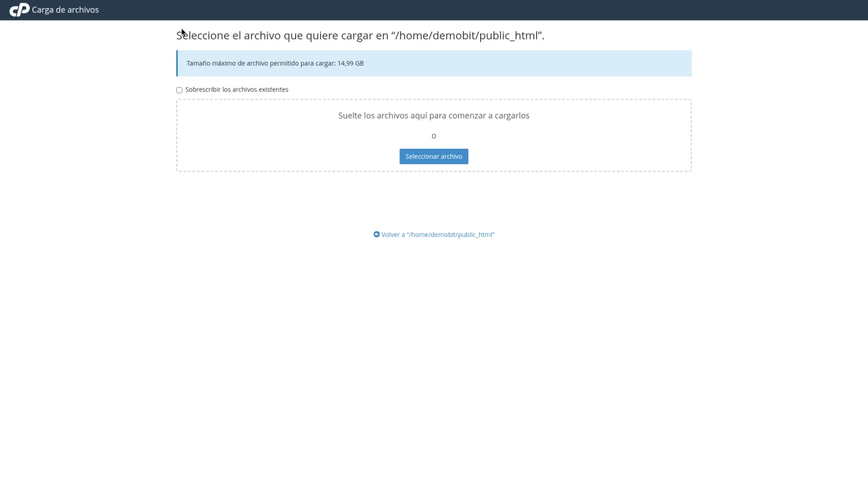The width and height of the screenshot is (868, 501).
Task: Click the drop zone text Suelte los archivos aquí
Action: [433, 115]
